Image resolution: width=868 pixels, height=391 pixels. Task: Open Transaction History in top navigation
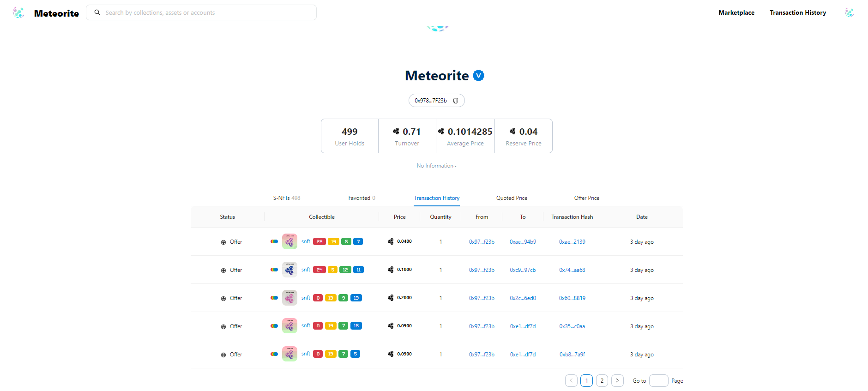[x=798, y=13]
